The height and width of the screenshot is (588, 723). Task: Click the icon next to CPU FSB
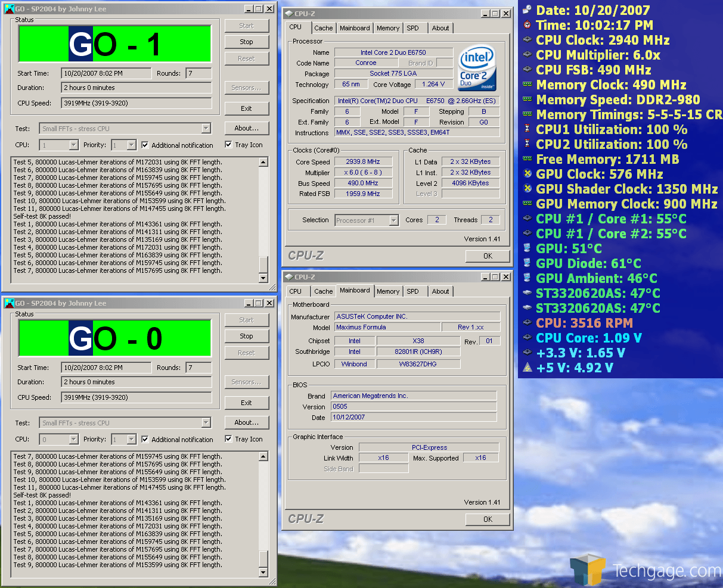coord(527,70)
